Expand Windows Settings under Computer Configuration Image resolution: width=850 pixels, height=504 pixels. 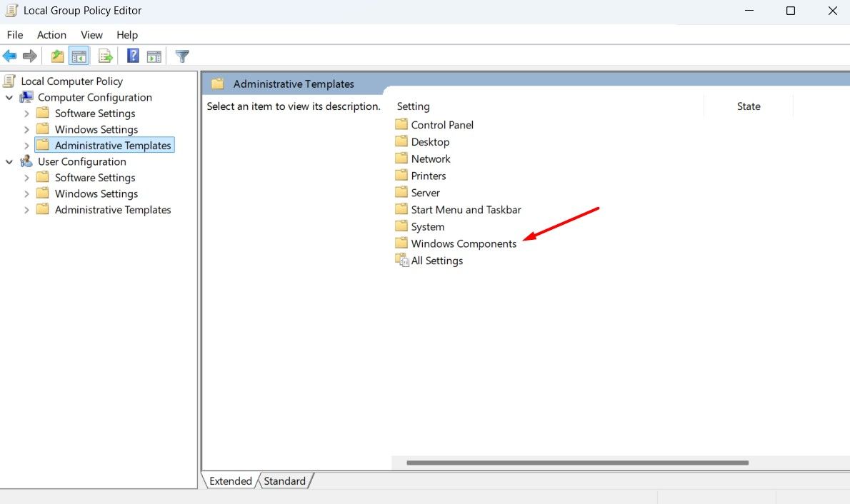tap(26, 129)
